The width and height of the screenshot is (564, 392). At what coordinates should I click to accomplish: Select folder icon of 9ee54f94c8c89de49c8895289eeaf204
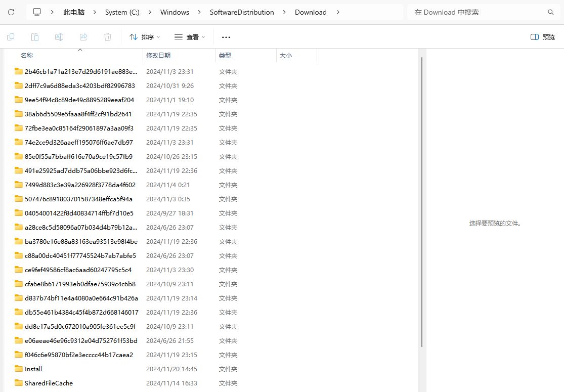tap(19, 100)
